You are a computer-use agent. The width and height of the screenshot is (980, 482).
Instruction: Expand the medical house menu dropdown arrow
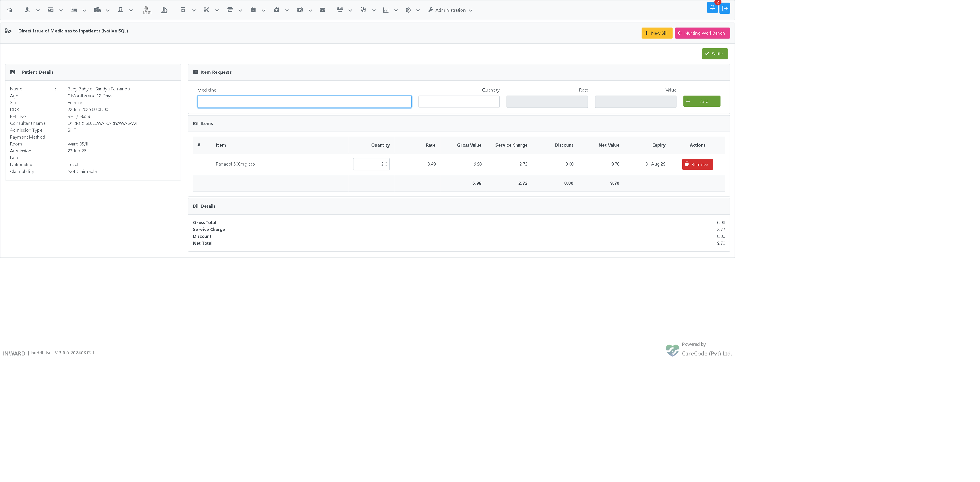[287, 11]
